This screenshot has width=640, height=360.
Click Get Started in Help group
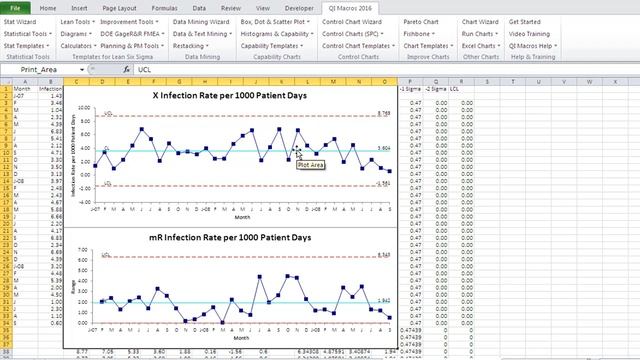click(524, 22)
